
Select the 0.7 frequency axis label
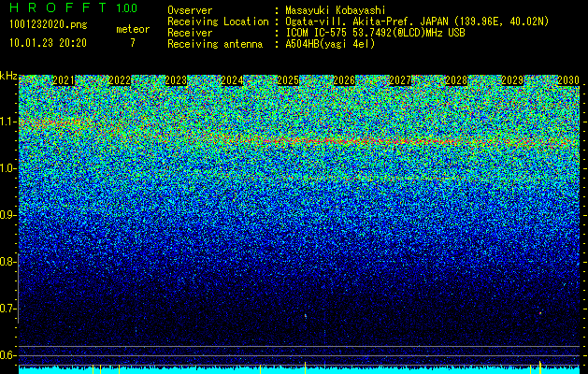pos(8,309)
